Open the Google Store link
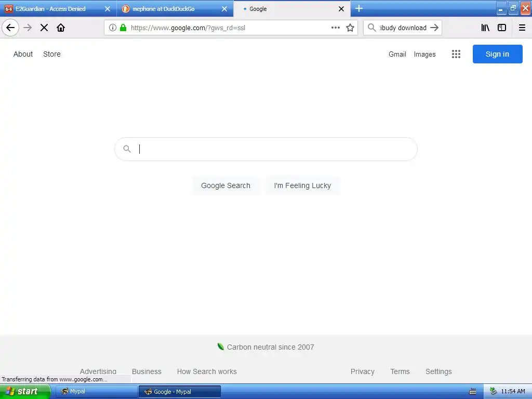Viewport: 532px width, 399px height. pos(52,54)
